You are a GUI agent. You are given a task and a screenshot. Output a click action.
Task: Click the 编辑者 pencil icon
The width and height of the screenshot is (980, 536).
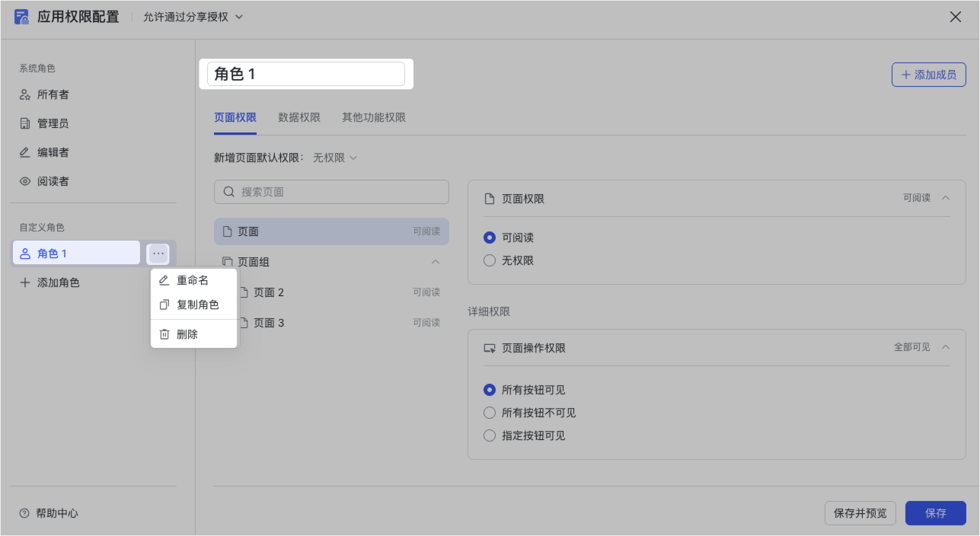[25, 152]
